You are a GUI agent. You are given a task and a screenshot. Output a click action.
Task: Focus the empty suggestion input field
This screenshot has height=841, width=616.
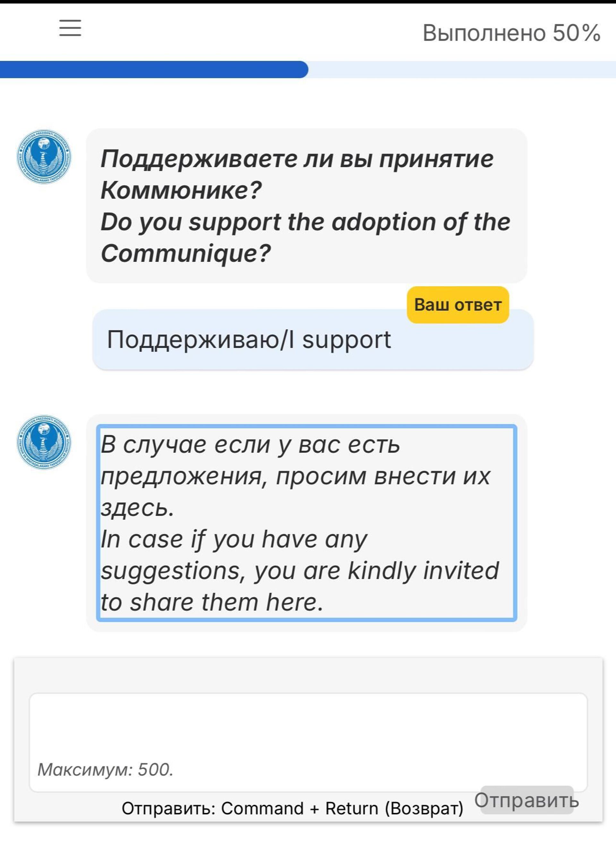pos(308,728)
